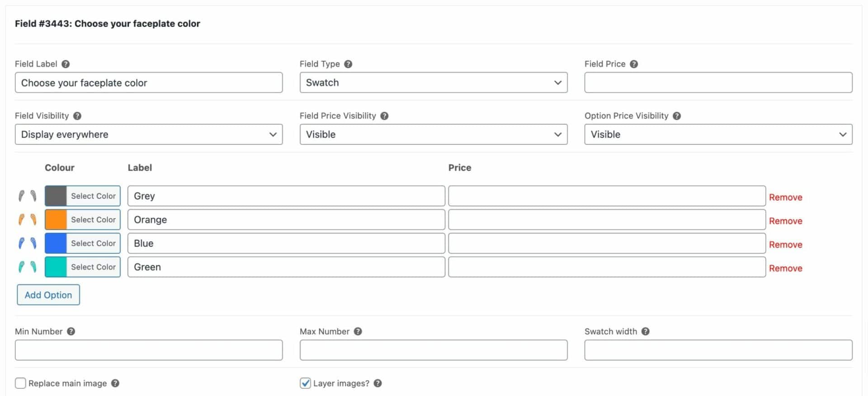Click the Field Price input
The width and height of the screenshot is (868, 396).
click(x=718, y=82)
